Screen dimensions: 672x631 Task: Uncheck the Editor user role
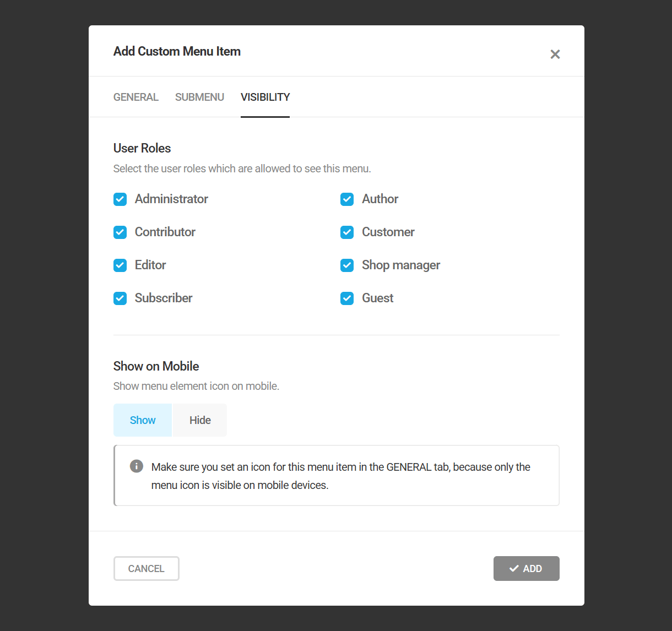pyautogui.click(x=120, y=265)
